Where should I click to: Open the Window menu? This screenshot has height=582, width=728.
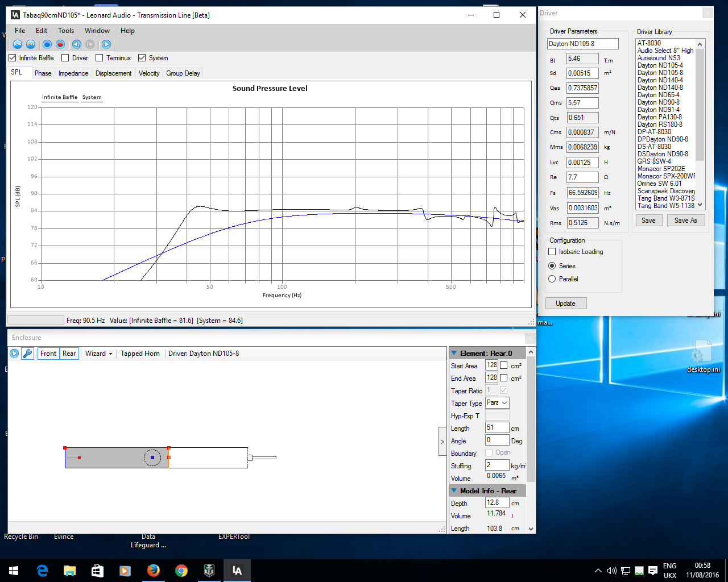[97, 31]
